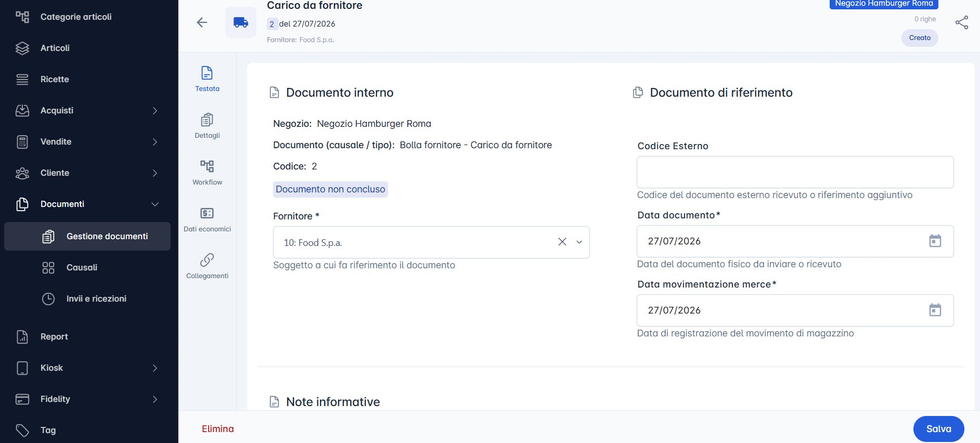Image resolution: width=980 pixels, height=443 pixels.
Task: Share the document via share icon
Action: point(962,22)
